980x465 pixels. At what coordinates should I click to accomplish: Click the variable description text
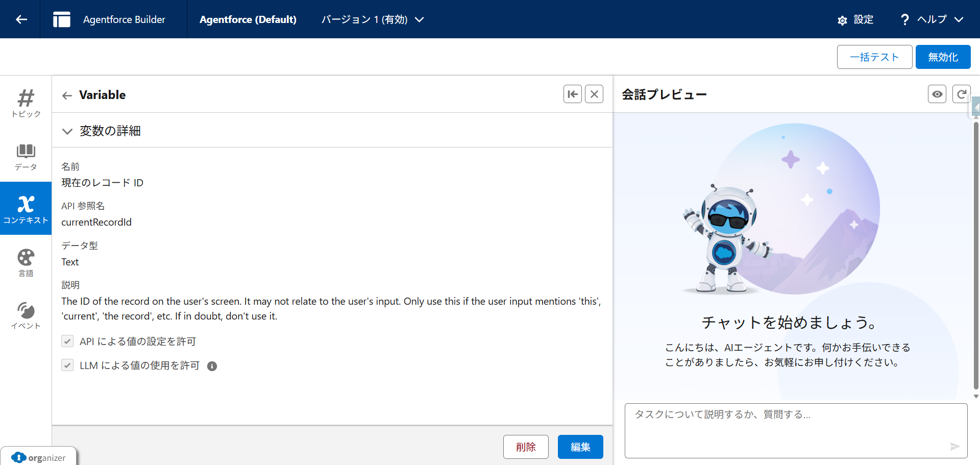[x=331, y=309]
